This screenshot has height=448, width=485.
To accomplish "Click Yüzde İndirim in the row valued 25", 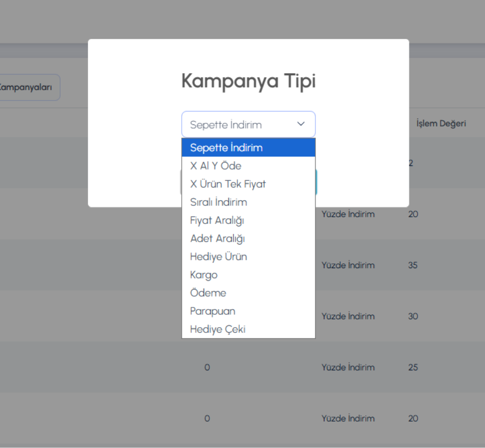I will [348, 367].
